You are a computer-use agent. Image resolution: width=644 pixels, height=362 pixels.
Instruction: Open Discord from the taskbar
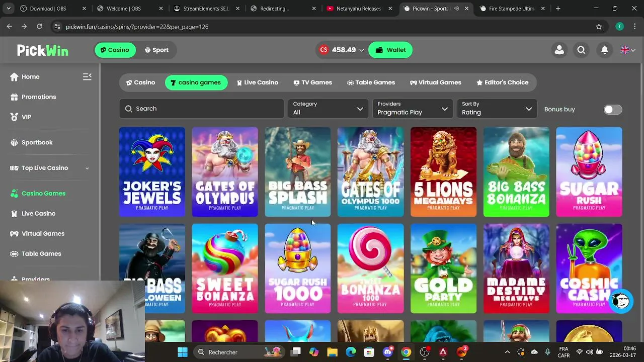pos(387,352)
